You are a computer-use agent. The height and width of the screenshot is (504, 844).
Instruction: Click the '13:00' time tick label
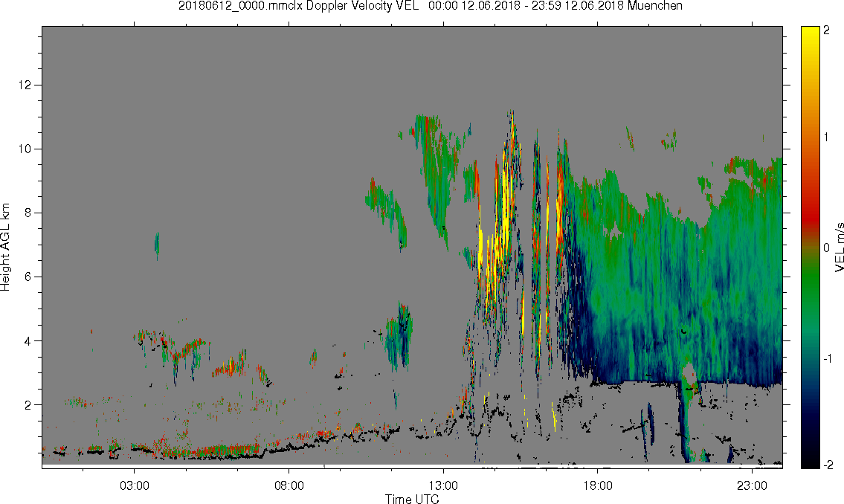click(x=443, y=485)
